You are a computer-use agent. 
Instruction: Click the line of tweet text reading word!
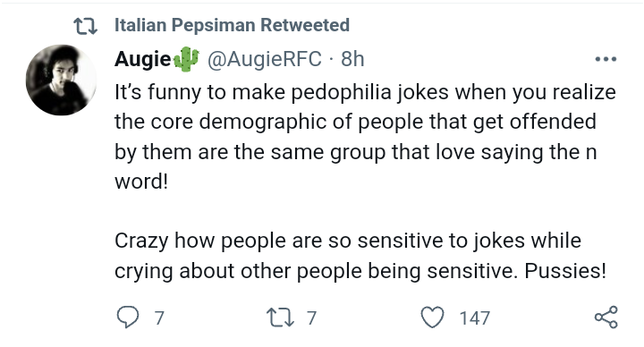click(141, 182)
